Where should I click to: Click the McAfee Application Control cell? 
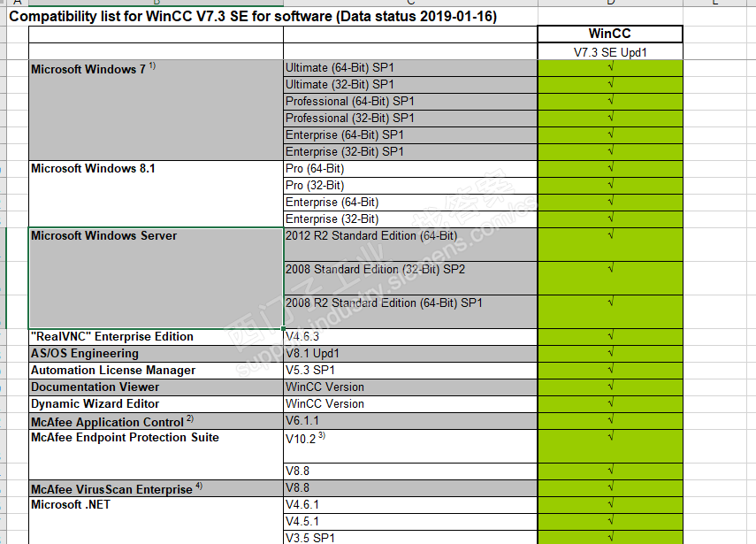[x=156, y=421]
